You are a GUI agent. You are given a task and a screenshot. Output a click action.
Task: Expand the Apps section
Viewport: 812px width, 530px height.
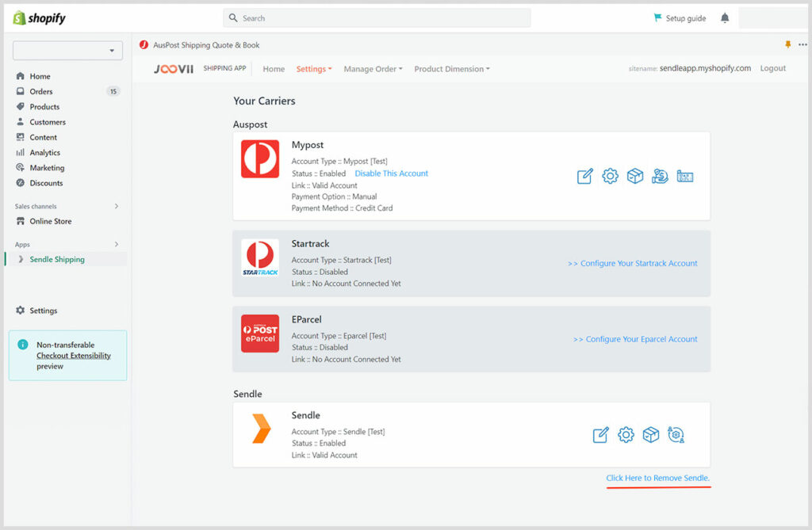[x=117, y=244]
